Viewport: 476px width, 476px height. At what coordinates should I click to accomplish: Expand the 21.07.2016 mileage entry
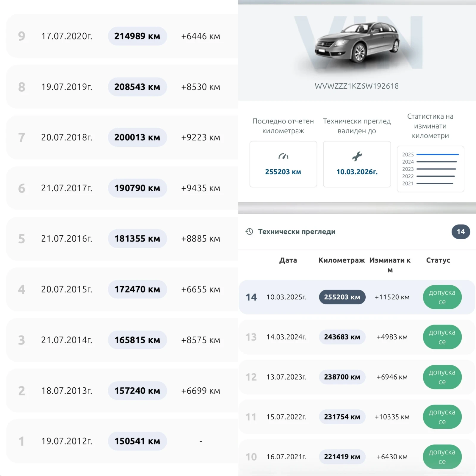click(137, 239)
